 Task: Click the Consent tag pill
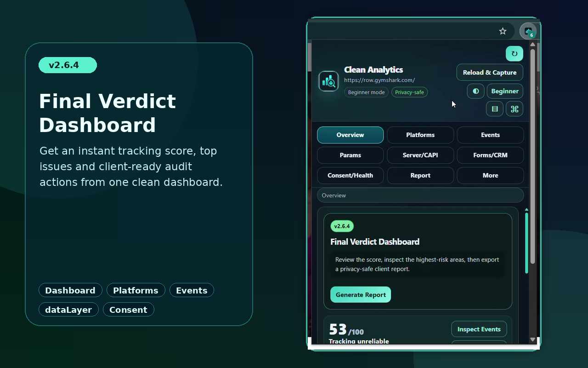tap(128, 310)
